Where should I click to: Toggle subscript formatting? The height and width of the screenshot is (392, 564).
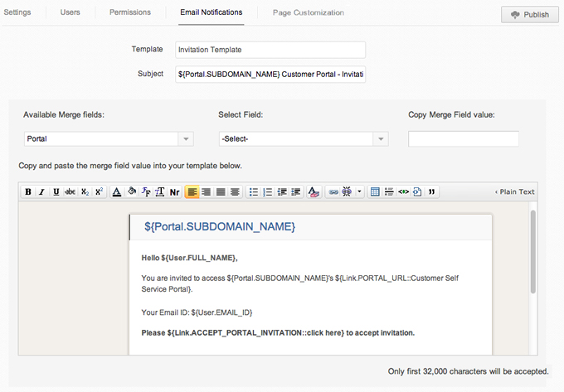[85, 191]
